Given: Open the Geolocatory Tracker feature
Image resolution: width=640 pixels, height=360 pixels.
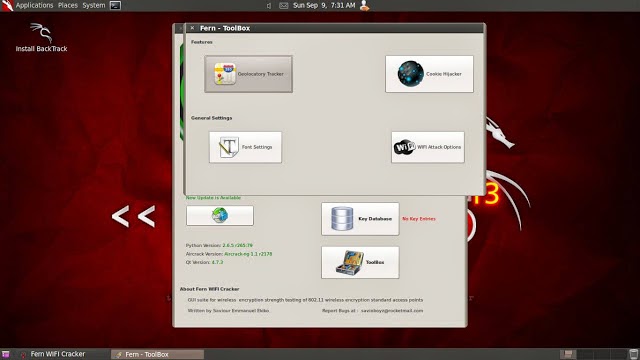Looking at the screenshot, I should 248,74.
